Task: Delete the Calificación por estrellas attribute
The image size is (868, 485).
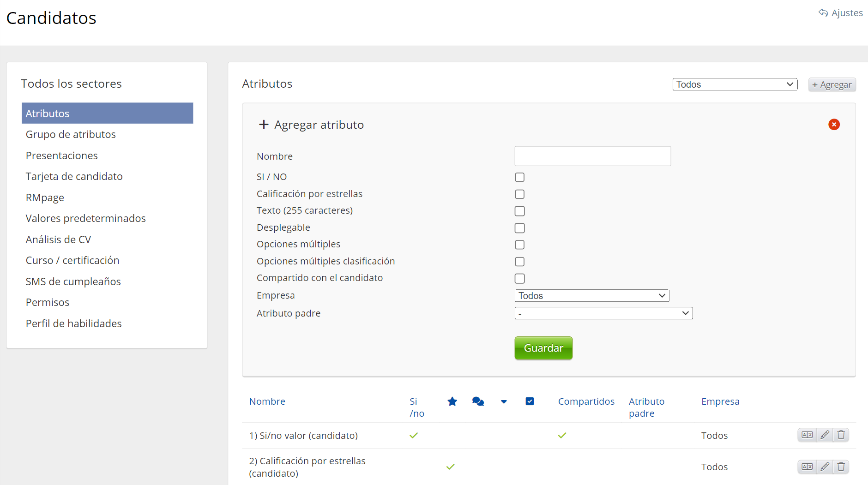Action: point(841,467)
